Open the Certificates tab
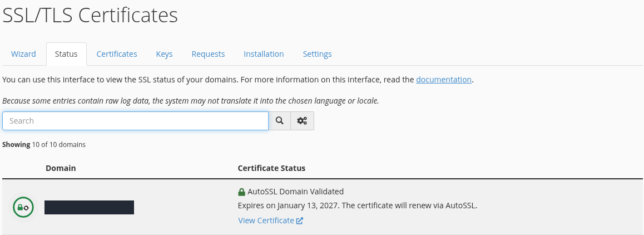This screenshot has width=644, height=235. point(117,54)
